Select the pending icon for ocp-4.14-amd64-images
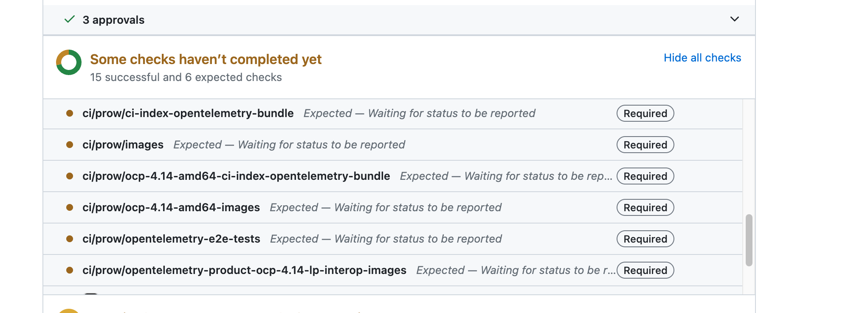This screenshot has width=868, height=313. click(69, 207)
